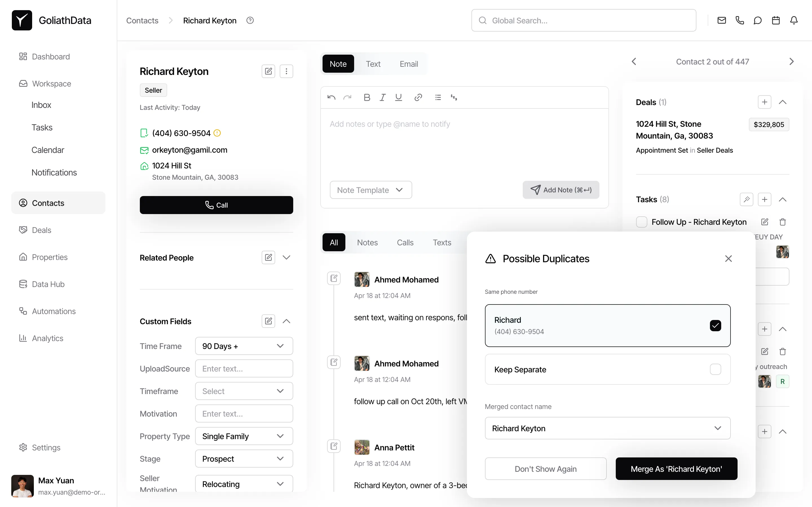Open the calendar icon in header
The width and height of the screenshot is (812, 507).
click(776, 21)
